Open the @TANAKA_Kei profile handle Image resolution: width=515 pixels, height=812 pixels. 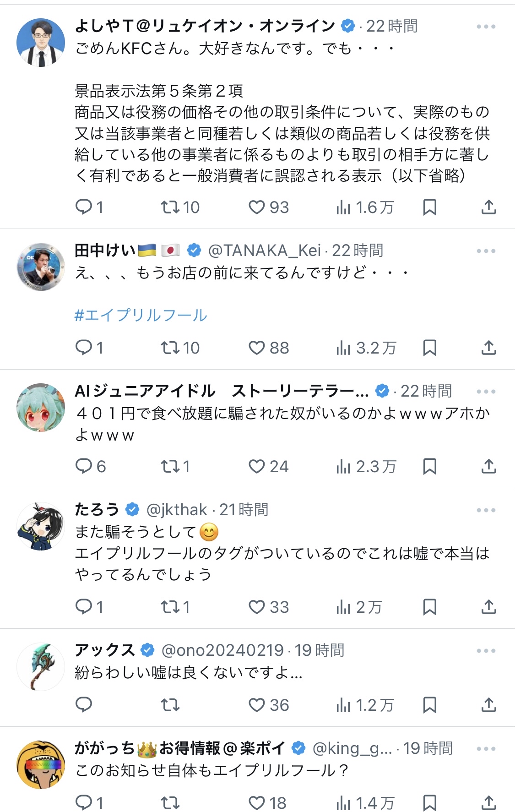point(264,251)
